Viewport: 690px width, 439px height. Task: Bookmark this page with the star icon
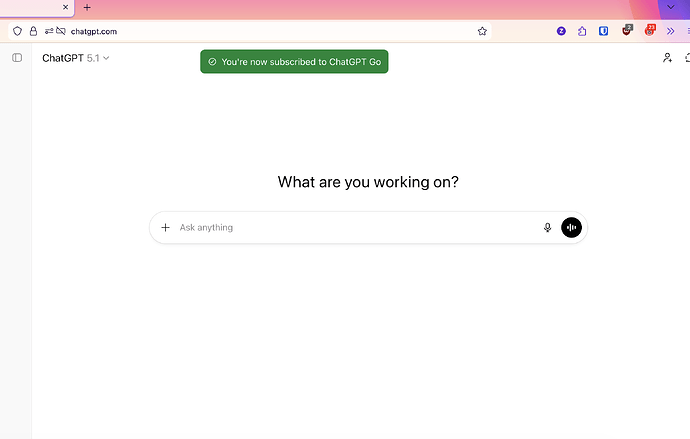pos(482,31)
